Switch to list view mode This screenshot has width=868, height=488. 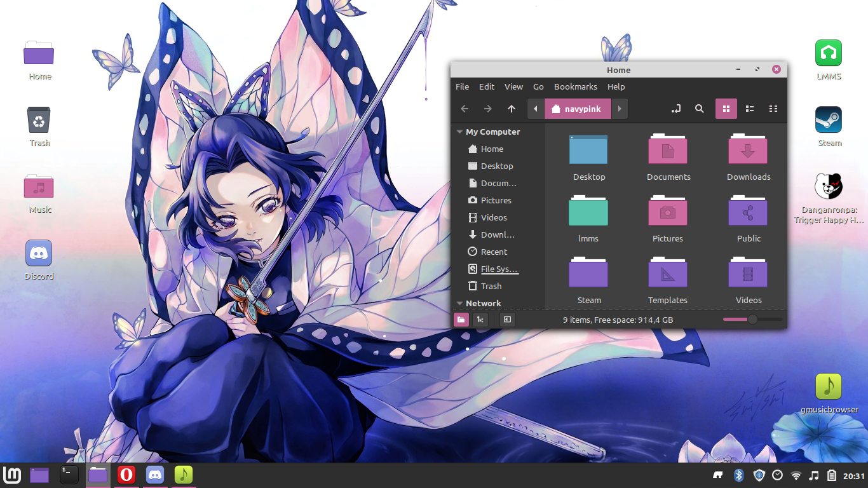750,109
